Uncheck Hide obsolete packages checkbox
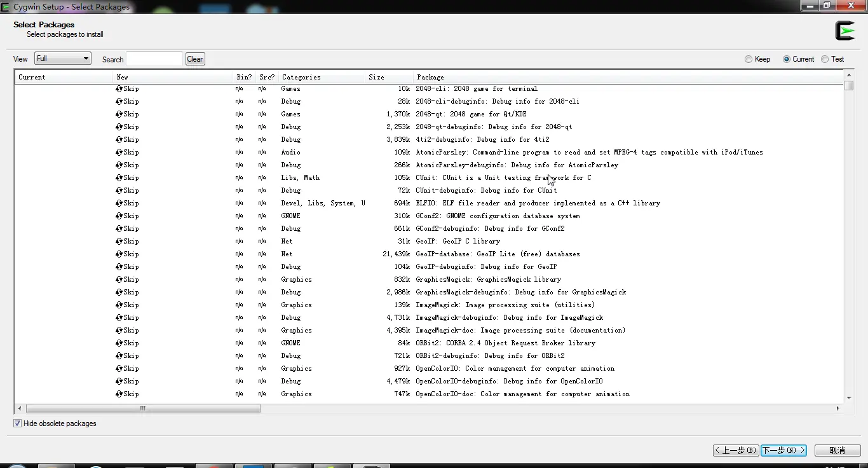Screen dimensions: 868x468 (x=18, y=423)
